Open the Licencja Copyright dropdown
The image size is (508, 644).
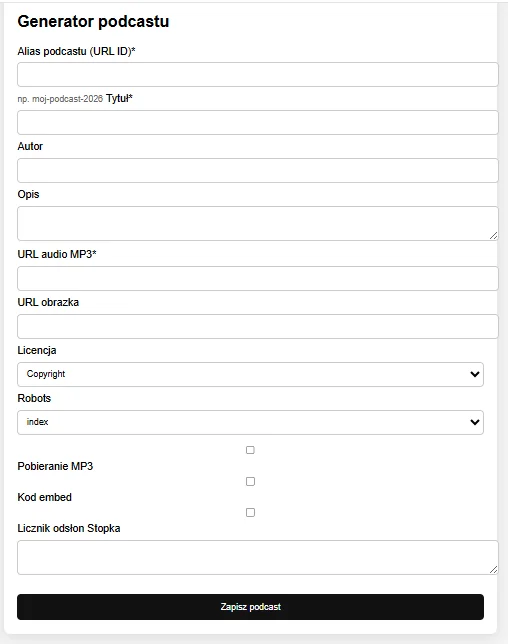point(250,374)
